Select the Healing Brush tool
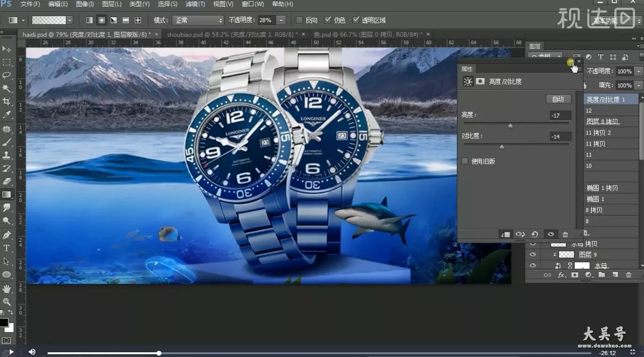 coord(7,129)
